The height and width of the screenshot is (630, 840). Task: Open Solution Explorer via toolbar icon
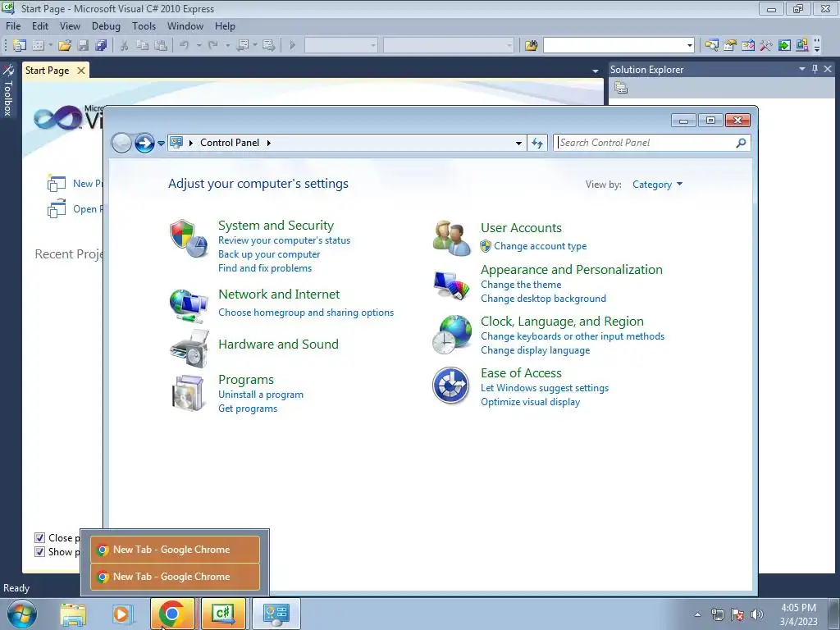pos(711,46)
